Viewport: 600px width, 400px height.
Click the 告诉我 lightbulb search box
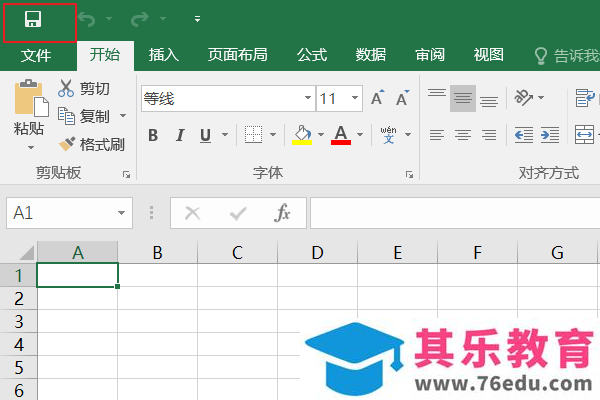coord(566,56)
